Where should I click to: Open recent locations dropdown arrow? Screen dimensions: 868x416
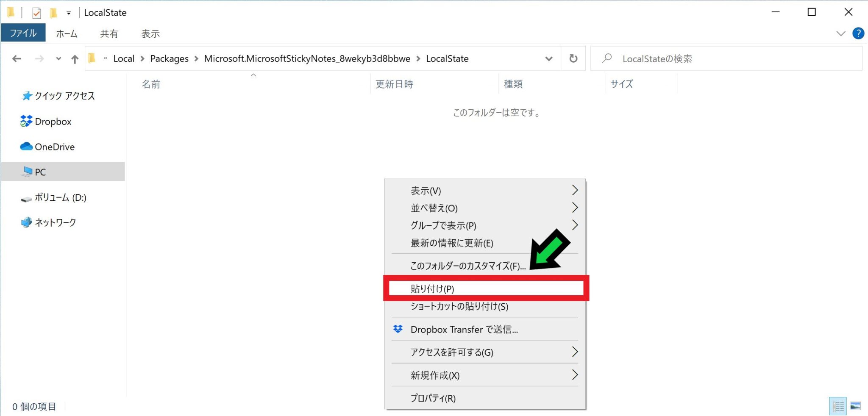click(58, 59)
